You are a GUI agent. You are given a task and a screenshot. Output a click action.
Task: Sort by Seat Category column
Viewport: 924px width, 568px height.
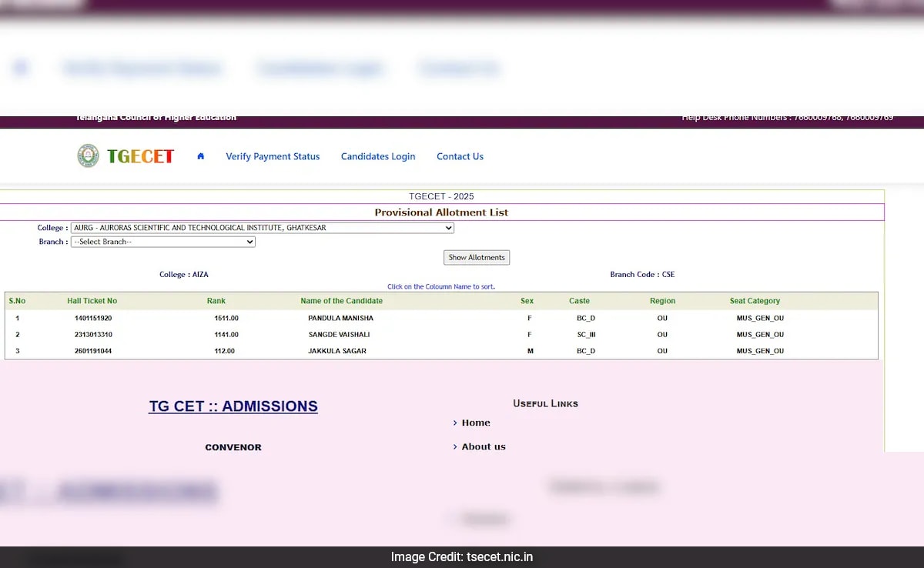click(x=755, y=301)
